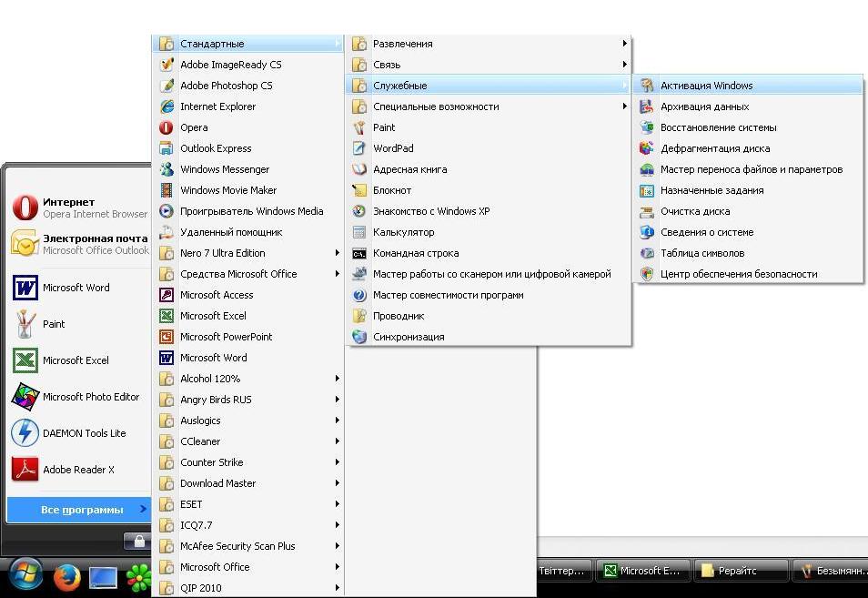Start Windows Messenger
The width and height of the screenshot is (868, 598).
[x=247, y=169]
